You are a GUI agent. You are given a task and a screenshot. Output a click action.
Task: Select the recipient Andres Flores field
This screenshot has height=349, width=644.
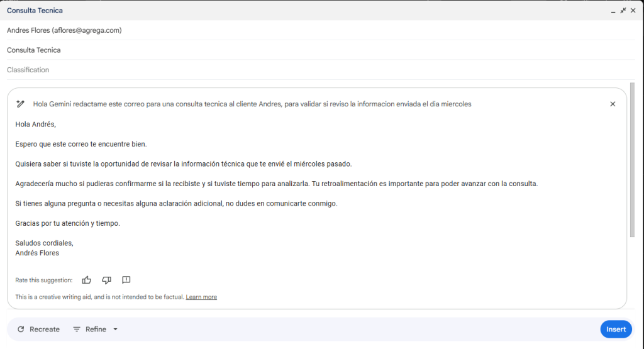321,30
